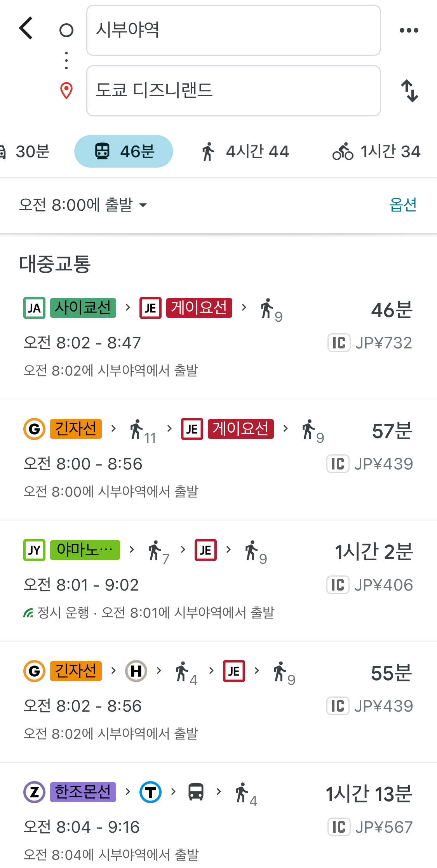Select the bicycle mode icon
This screenshot has width=437, height=868.
pyautogui.click(x=342, y=152)
